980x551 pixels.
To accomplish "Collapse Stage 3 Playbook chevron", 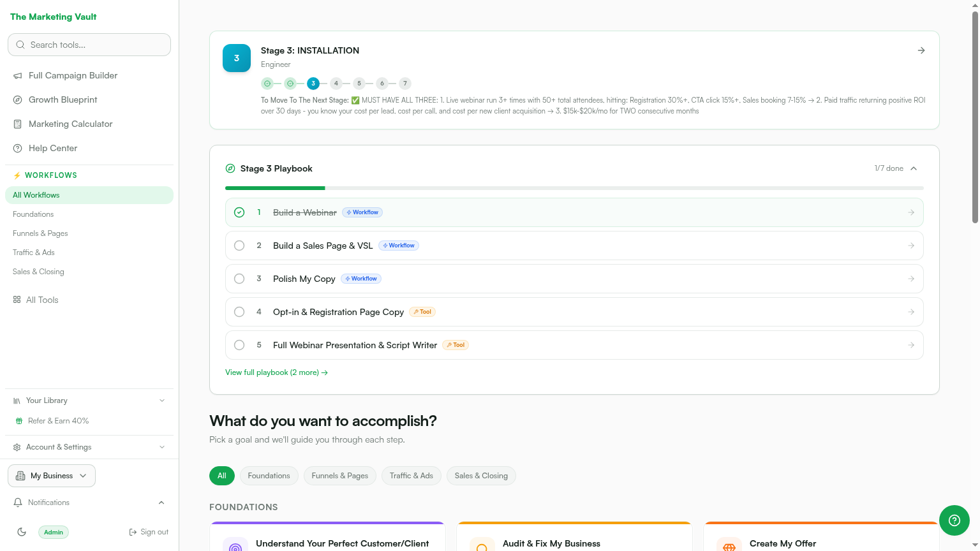I will click(x=914, y=168).
